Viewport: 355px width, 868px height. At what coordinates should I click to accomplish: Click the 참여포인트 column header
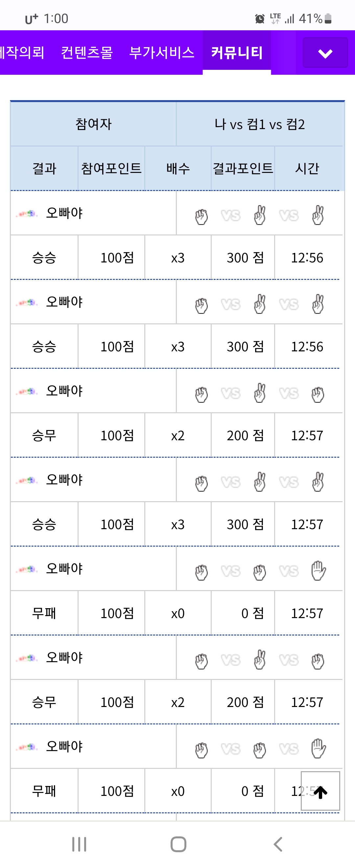[x=111, y=169]
